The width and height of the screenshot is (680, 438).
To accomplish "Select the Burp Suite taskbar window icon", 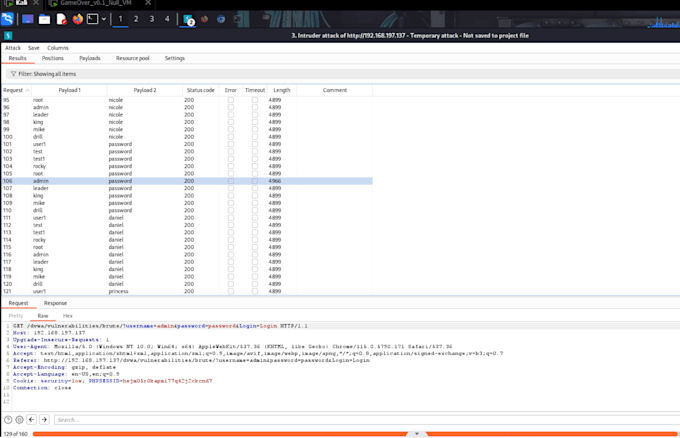I will 189,20.
